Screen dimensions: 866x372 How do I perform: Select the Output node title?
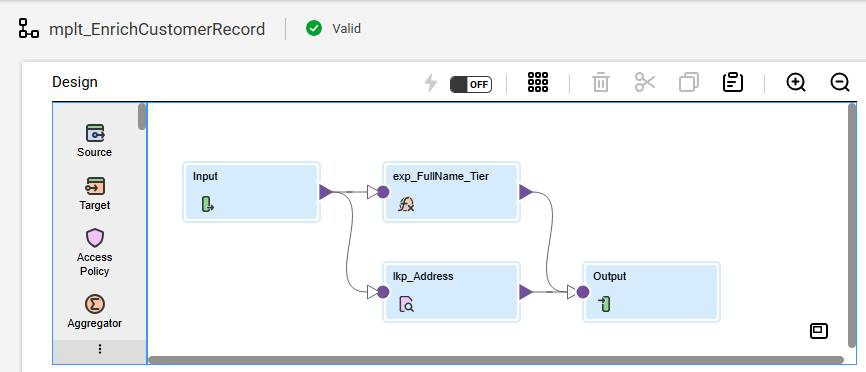610,276
